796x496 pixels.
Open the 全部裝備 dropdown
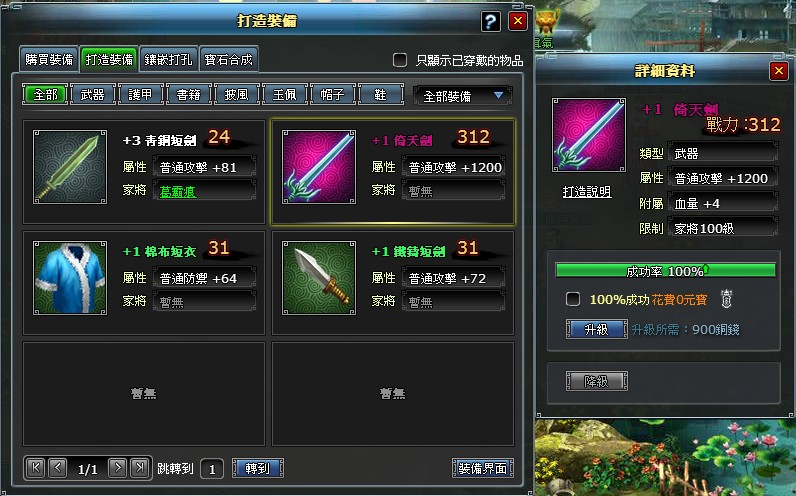(462, 95)
